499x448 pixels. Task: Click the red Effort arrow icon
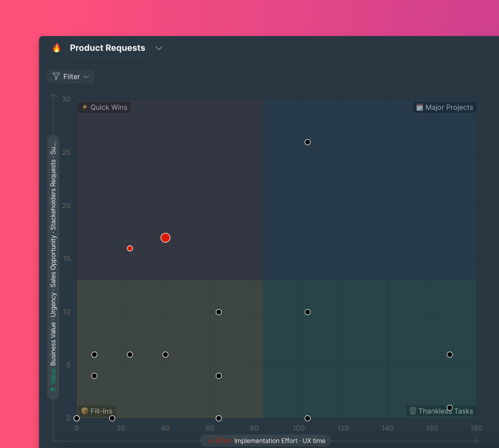pos(210,441)
